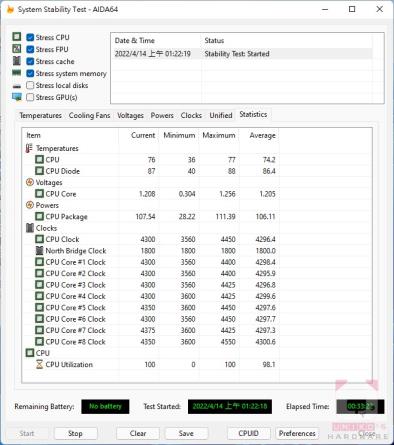Click the CPU Core #2 Clock icon
Viewport: 394px width, 445px height.
point(39,273)
